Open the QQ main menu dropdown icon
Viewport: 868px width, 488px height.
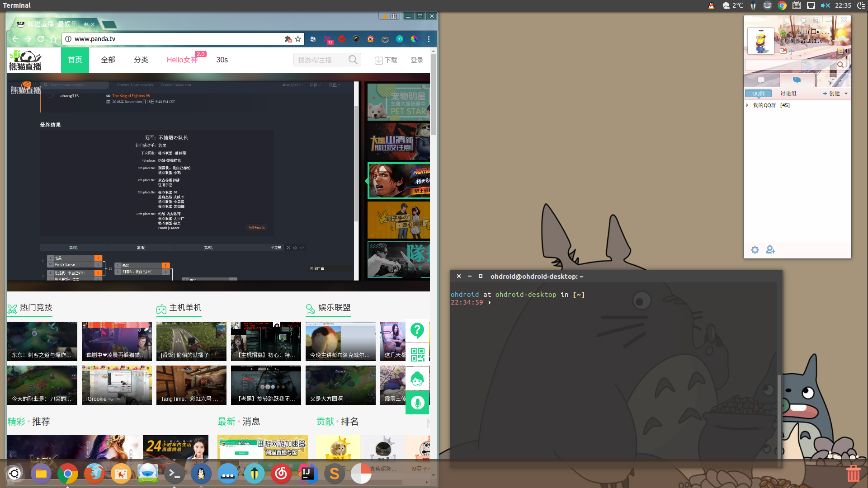816,20
